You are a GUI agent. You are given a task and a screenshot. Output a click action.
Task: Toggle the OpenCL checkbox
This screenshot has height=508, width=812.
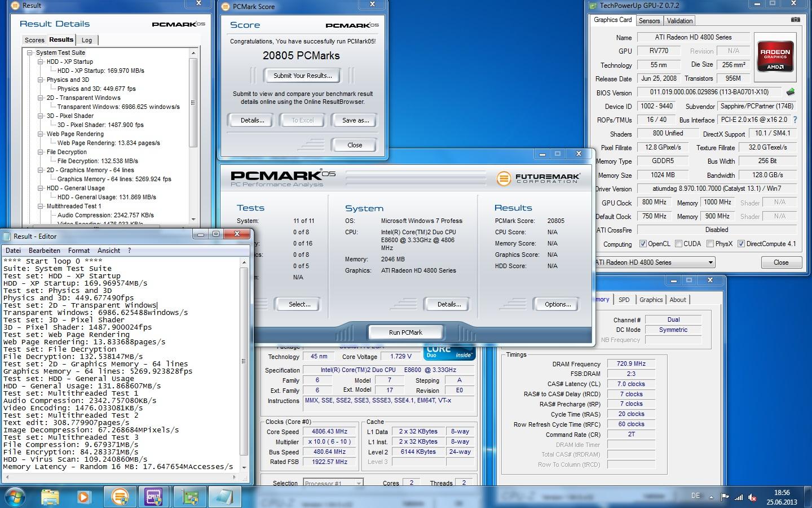click(643, 244)
